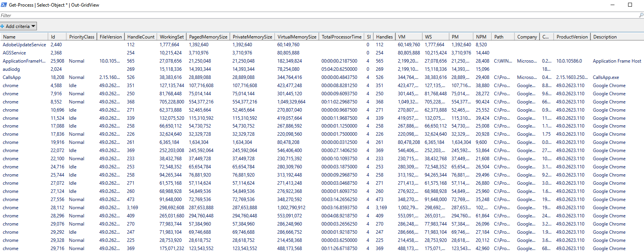Click the TotalProcessorTime column header

(341, 37)
